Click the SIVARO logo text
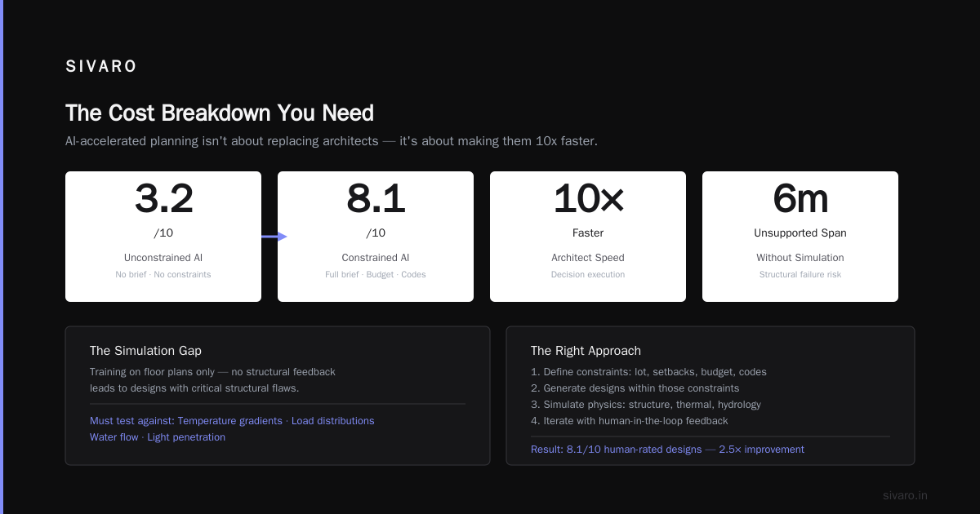The width and height of the screenshot is (980, 514). tap(101, 67)
